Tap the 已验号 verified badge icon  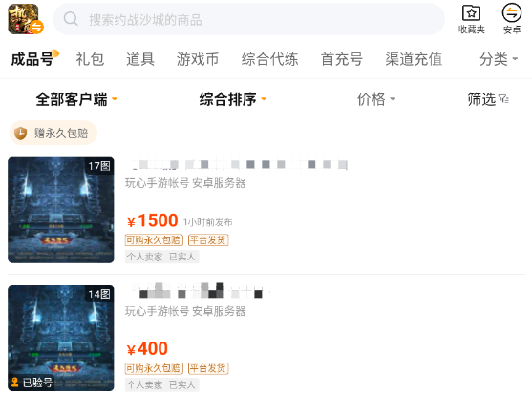(x=14, y=383)
